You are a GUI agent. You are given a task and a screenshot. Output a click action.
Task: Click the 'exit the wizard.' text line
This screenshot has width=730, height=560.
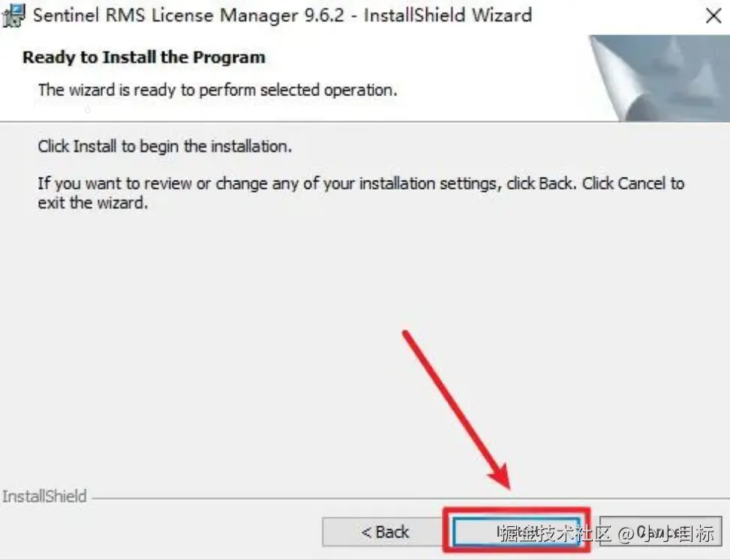(92, 203)
